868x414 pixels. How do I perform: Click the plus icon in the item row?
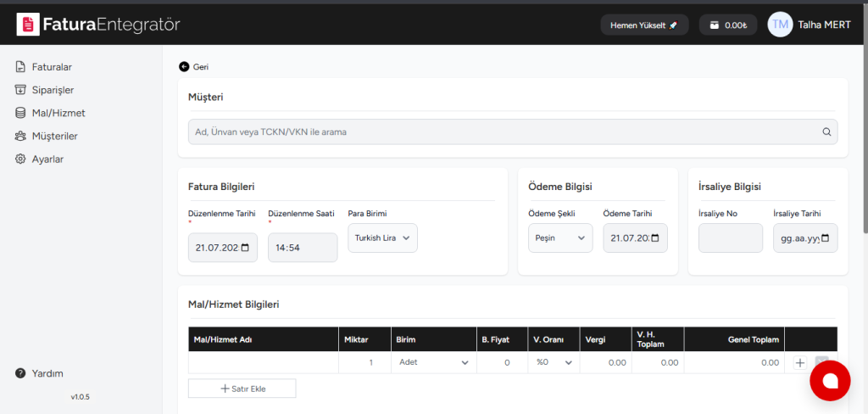pyautogui.click(x=799, y=363)
